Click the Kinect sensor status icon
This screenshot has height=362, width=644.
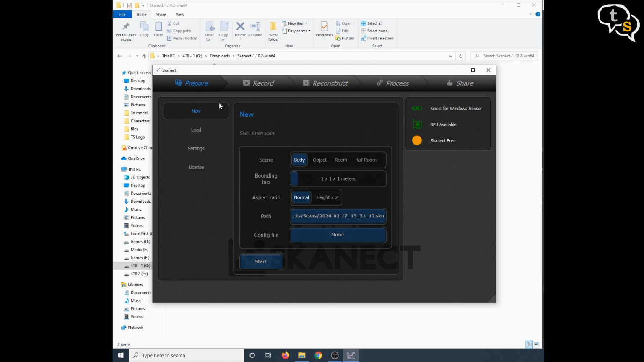coord(417,109)
